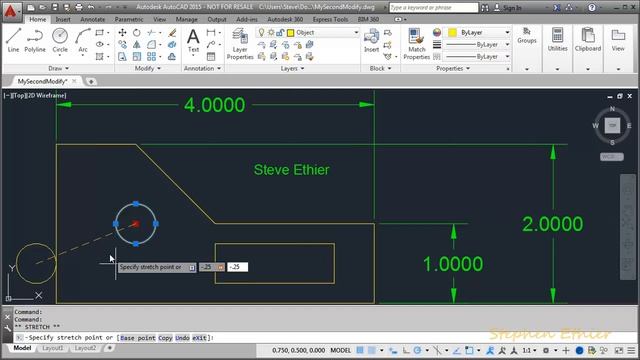This screenshot has width=640, height=360.
Task: Switch to the Insert ribbon tab
Action: click(x=63, y=20)
